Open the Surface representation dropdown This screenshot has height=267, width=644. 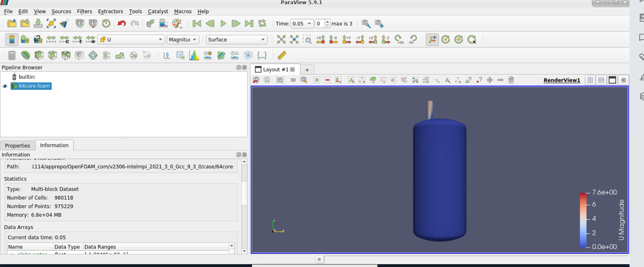click(x=236, y=39)
